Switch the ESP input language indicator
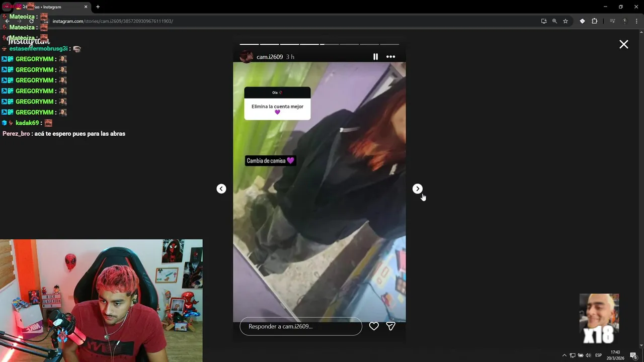This screenshot has height=362, width=644. [x=599, y=355]
